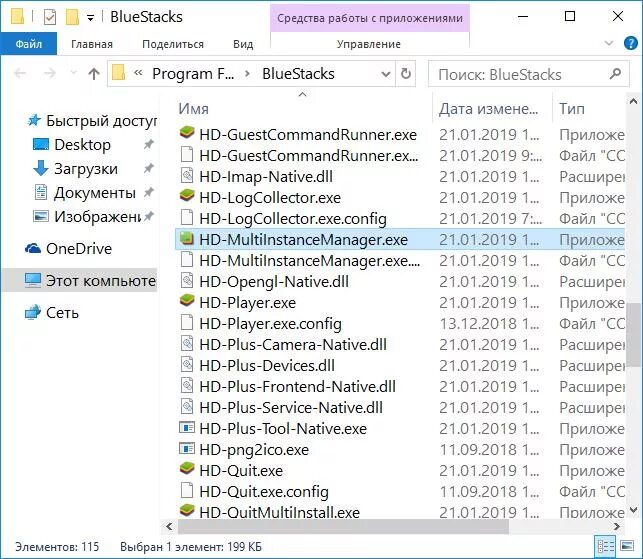Select the HD-Plus-Camera-Native.dll file icon

click(187, 344)
